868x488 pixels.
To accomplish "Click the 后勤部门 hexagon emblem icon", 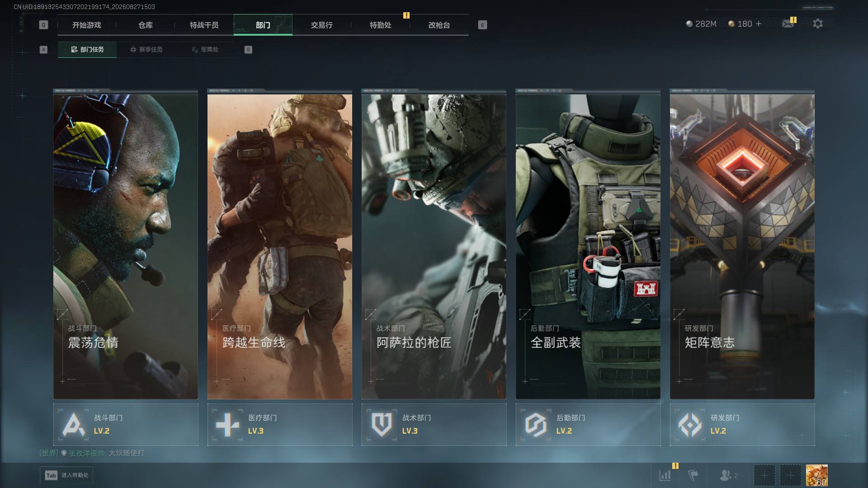I will click(x=536, y=425).
